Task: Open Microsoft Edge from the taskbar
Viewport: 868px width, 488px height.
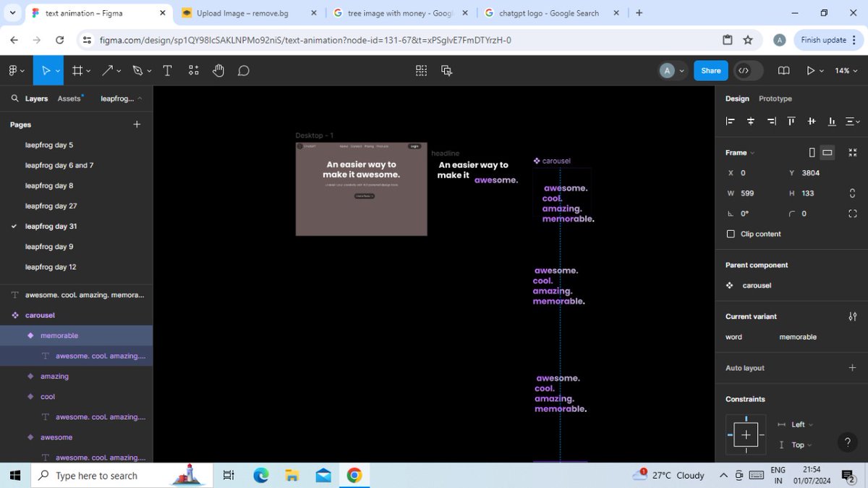Action: tap(260, 476)
